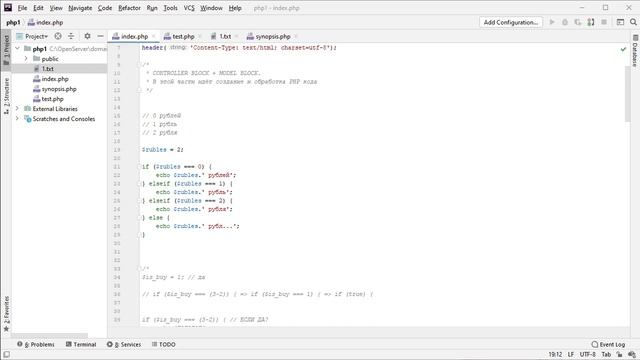Screen dimensions: 640x360
Task: Hide the Project panel with minus icon
Action: pyautogui.click(x=100, y=36)
